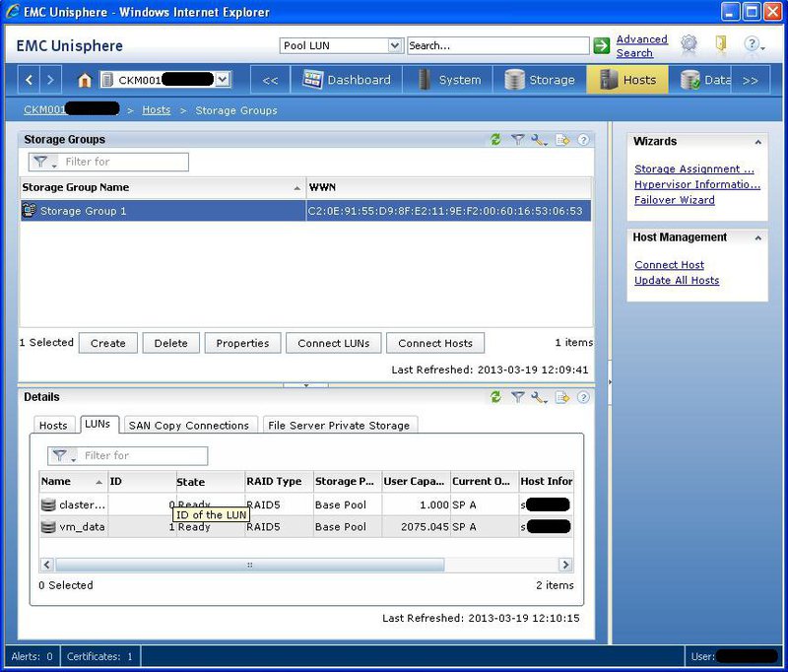Image resolution: width=788 pixels, height=672 pixels.
Task: Navigate to the Dashboard button
Action: click(x=354, y=81)
